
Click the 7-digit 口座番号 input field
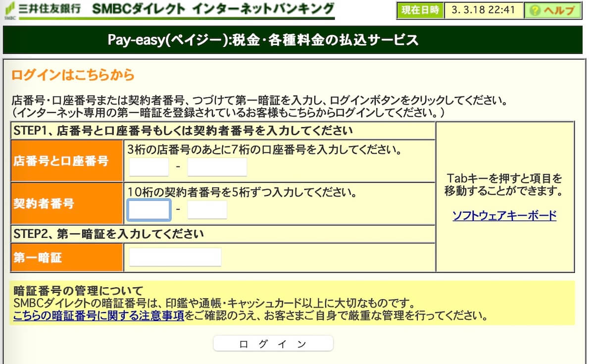click(x=217, y=167)
